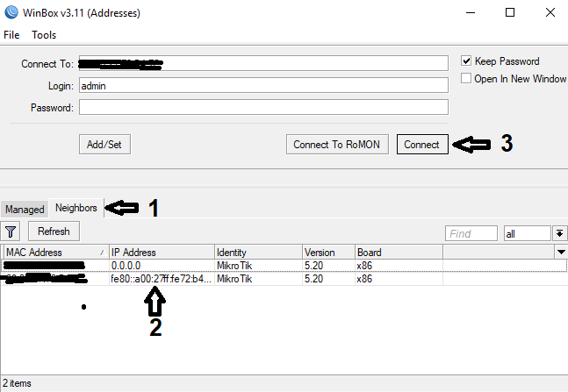Select the Neighbors tab
This screenshot has height=392, width=568.
(76, 208)
